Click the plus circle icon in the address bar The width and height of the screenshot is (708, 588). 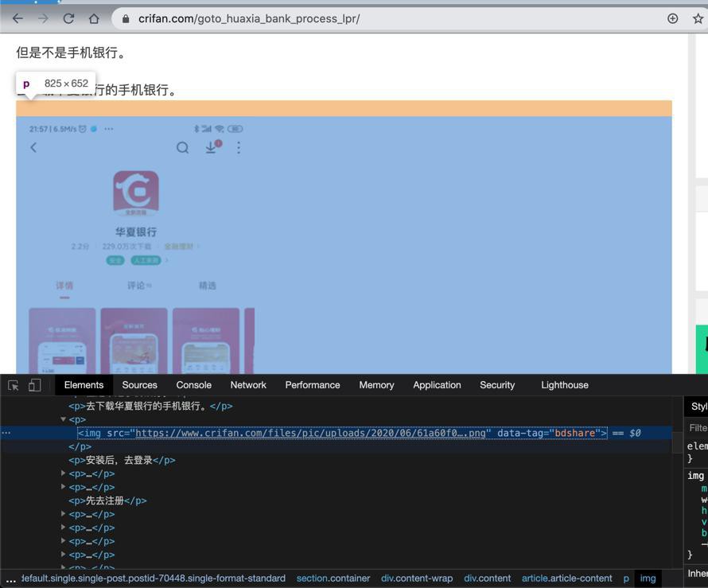tap(672, 18)
